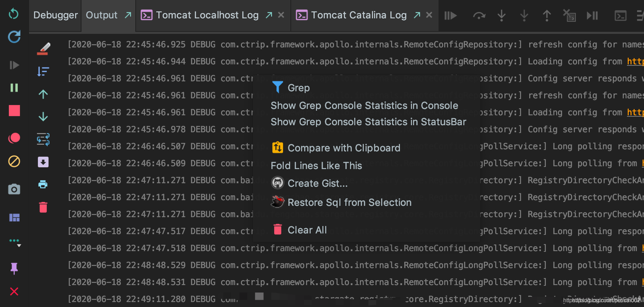Viewport: 644px width, 307px height.
Task: Expand the more options dots dropdown
Action: [x=15, y=242]
